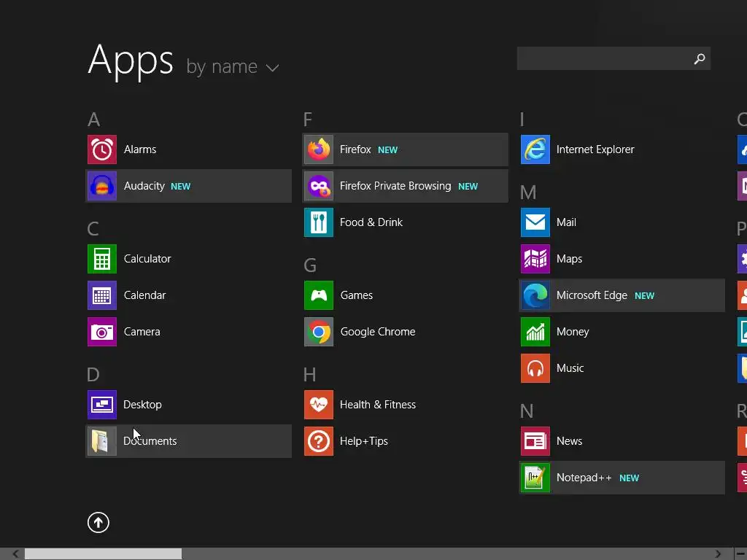Launch Google Chrome from its icon
Viewport: 747px width, 560px height.
(x=319, y=332)
